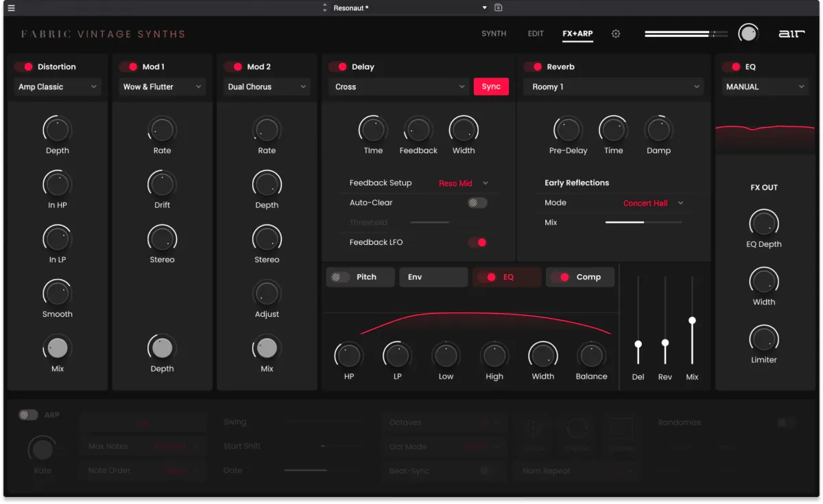Click the hamburger menu icon

pos(11,8)
